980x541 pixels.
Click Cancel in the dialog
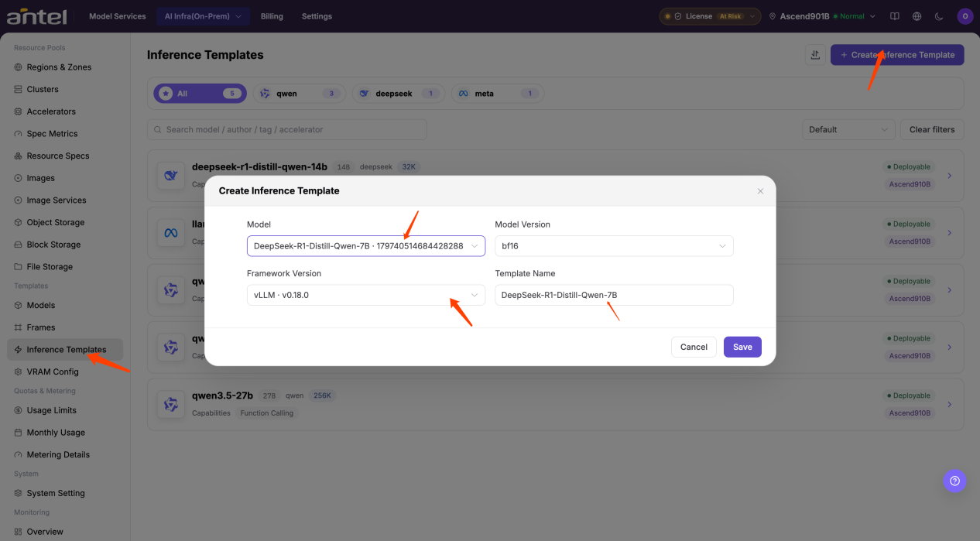click(694, 347)
